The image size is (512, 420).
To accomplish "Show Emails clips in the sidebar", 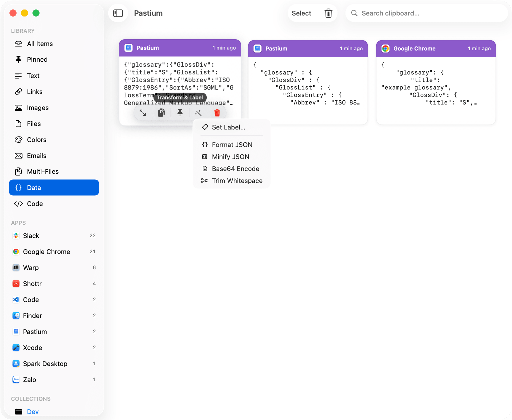I will [x=54, y=156].
